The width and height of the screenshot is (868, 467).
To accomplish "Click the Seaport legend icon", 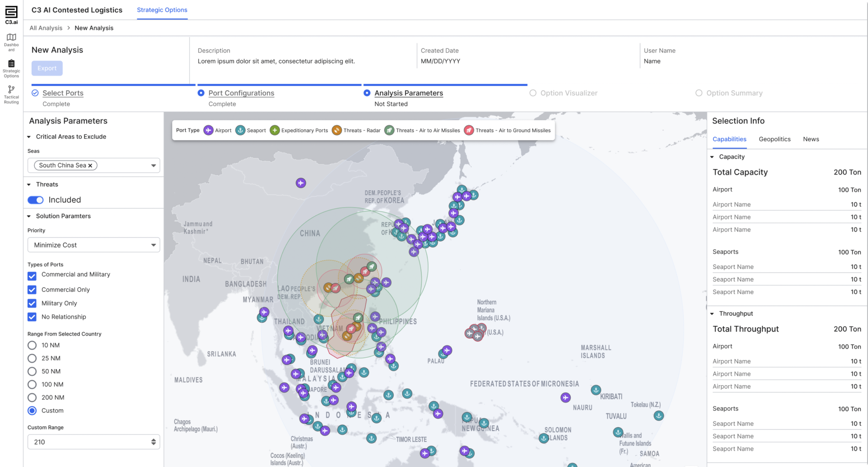I will pyautogui.click(x=240, y=130).
